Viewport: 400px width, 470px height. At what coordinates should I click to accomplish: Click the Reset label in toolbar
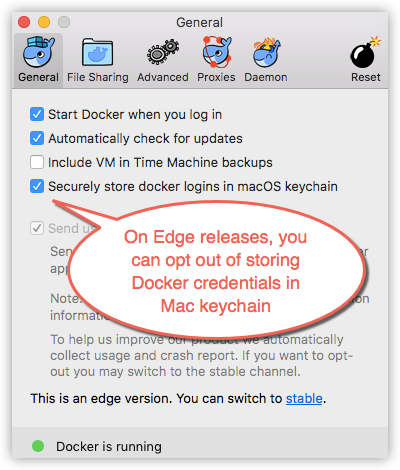tap(366, 77)
